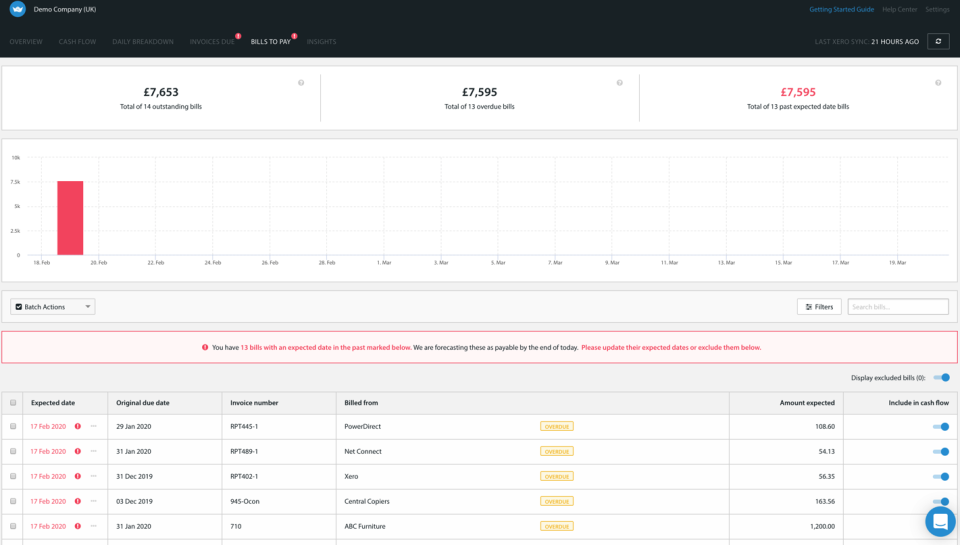This screenshot has height=545, width=960.
Task: Click the Xero sync refresh icon
Action: coord(938,41)
